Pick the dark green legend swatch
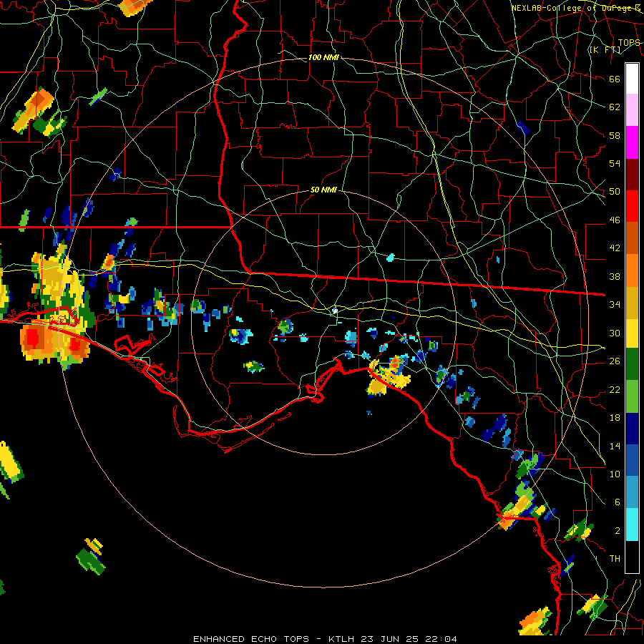The height and width of the screenshot is (644, 644). pos(632,364)
